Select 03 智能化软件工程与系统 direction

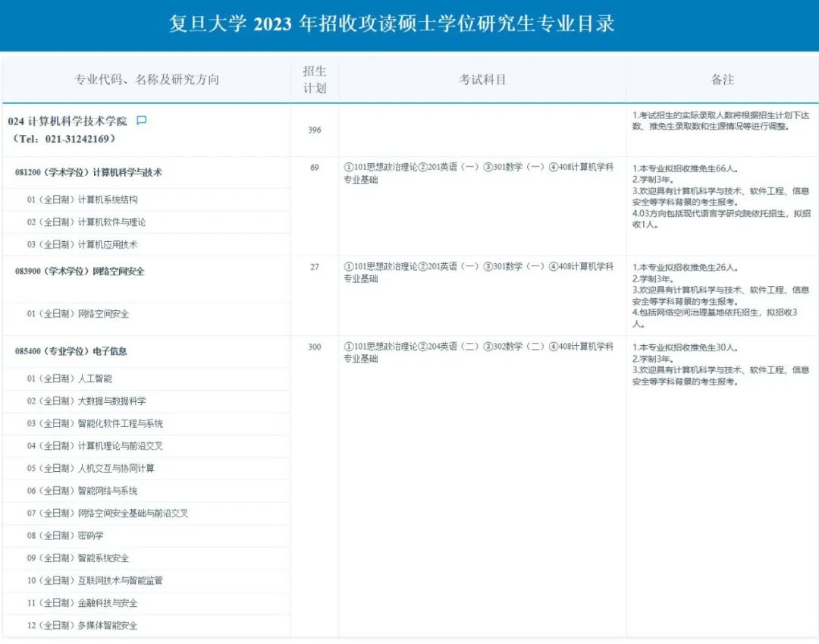(95, 423)
